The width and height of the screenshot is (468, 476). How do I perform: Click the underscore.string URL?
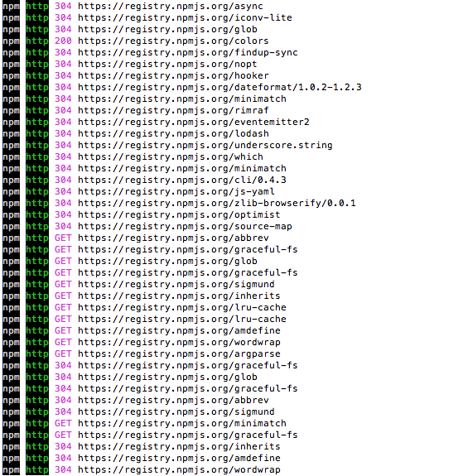[x=205, y=145]
